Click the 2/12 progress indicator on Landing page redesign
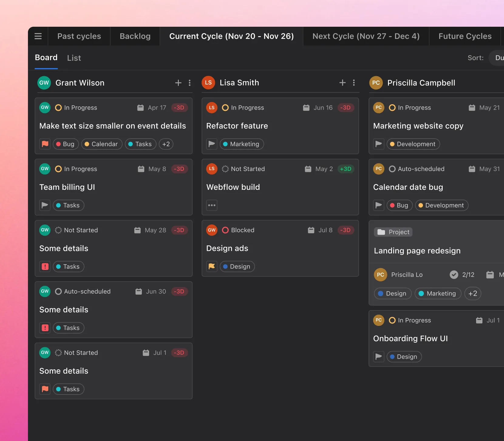Viewport: 504px width, 441px height. click(462, 275)
